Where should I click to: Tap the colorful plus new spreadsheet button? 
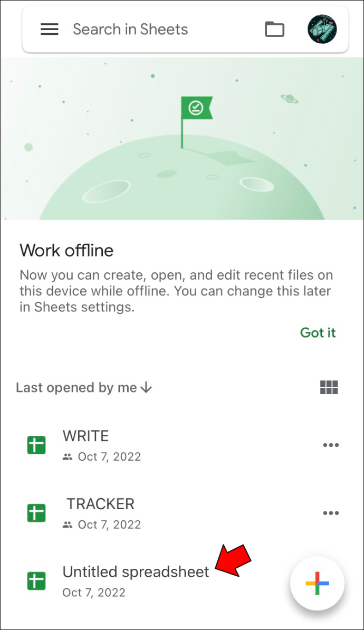point(317,583)
